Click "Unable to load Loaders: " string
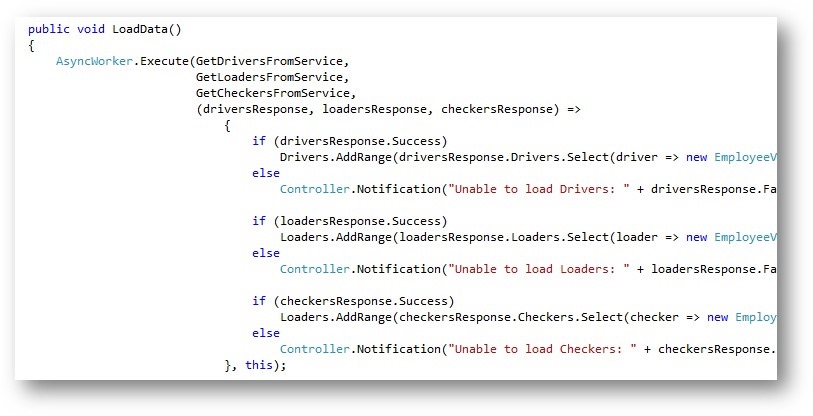This screenshot has width=813, height=416. 539,269
